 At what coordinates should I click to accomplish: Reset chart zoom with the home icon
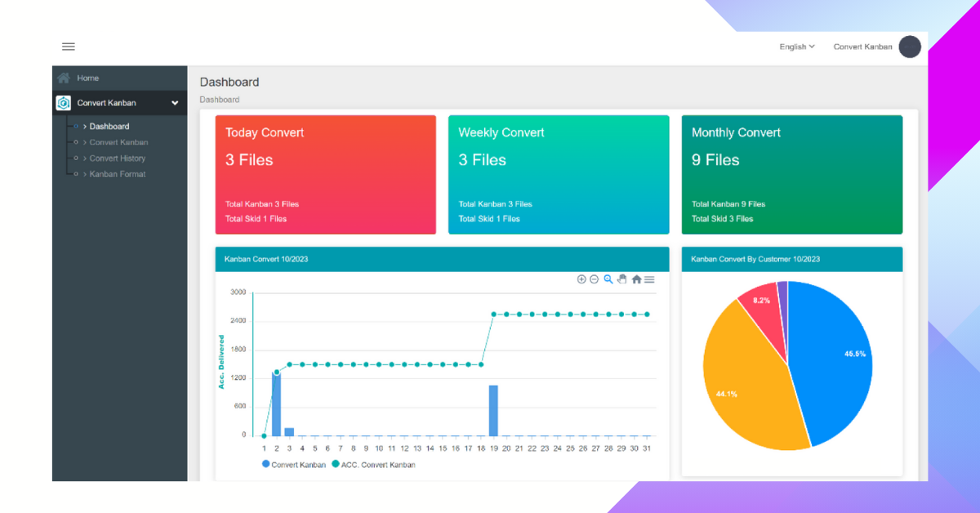tap(636, 279)
